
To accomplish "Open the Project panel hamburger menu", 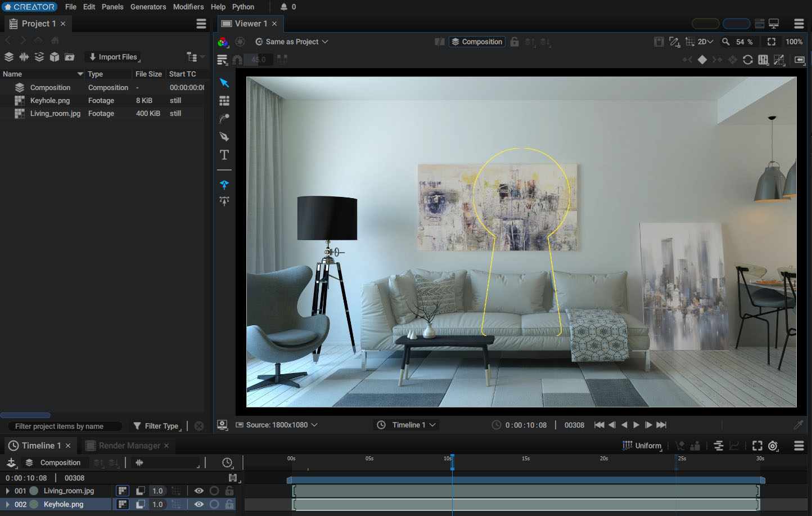I will pos(201,24).
